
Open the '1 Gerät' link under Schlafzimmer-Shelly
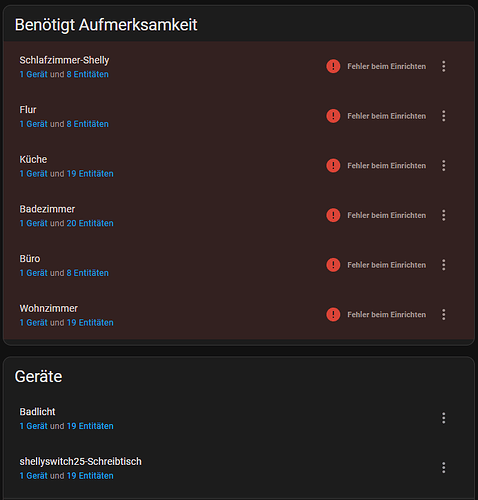(x=33, y=74)
